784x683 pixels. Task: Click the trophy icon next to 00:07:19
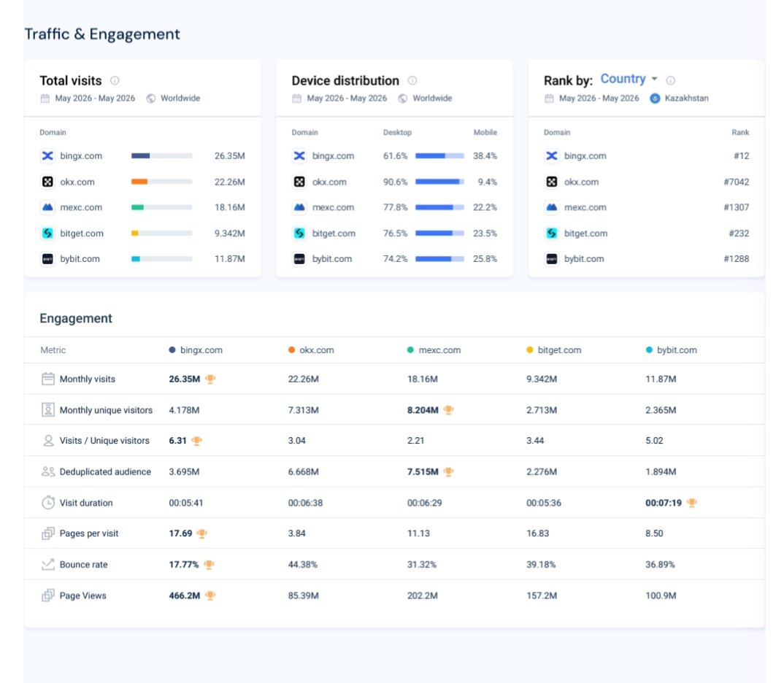pos(692,503)
